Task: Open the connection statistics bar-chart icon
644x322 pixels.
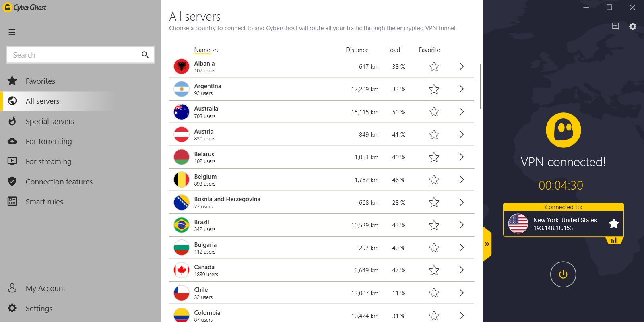Action: 614,240
